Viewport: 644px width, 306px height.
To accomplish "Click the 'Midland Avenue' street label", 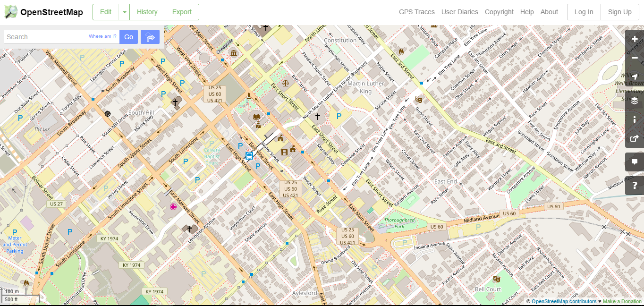I will 481,218.
